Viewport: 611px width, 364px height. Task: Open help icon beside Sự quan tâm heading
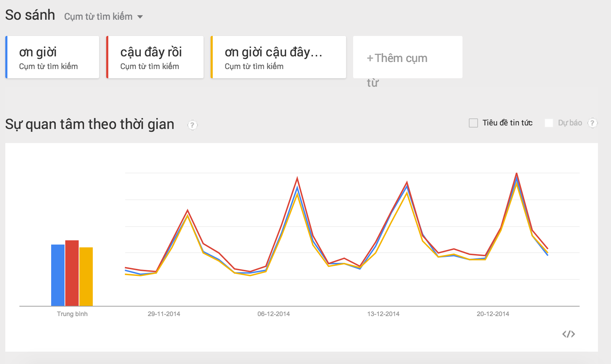pos(192,125)
